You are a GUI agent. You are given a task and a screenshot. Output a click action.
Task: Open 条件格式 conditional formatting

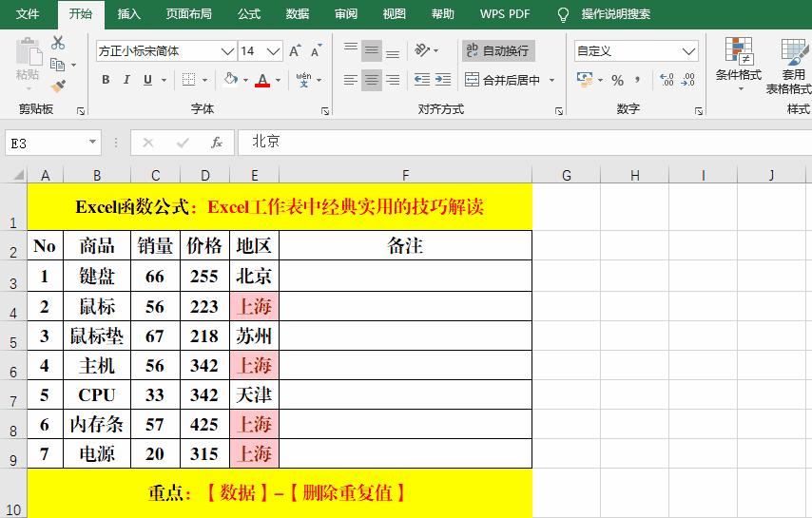(739, 64)
